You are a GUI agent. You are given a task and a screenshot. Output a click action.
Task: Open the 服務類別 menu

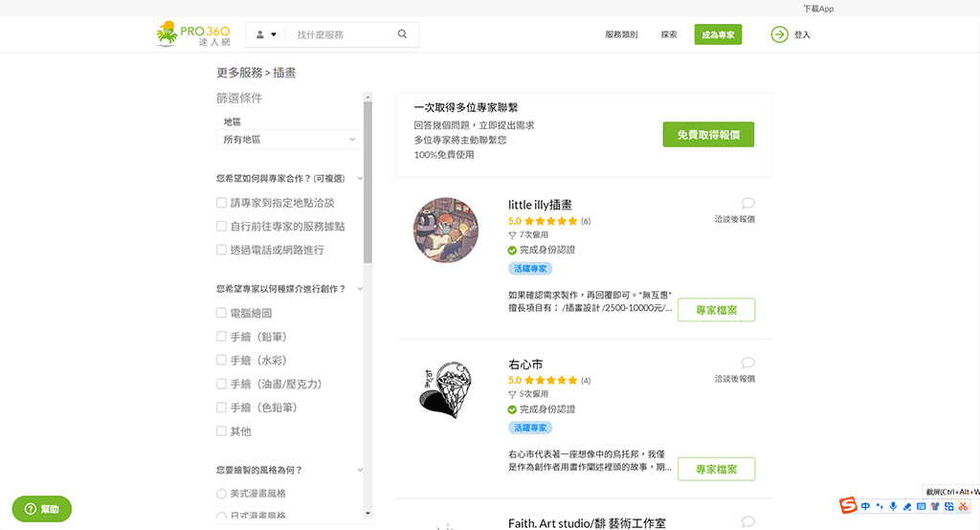coord(620,35)
